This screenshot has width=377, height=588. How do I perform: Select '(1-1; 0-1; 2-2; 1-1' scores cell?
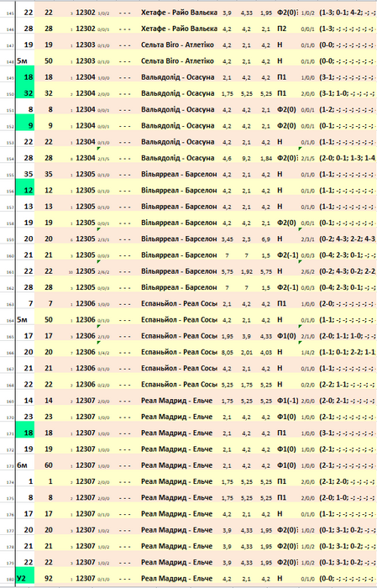(348, 352)
